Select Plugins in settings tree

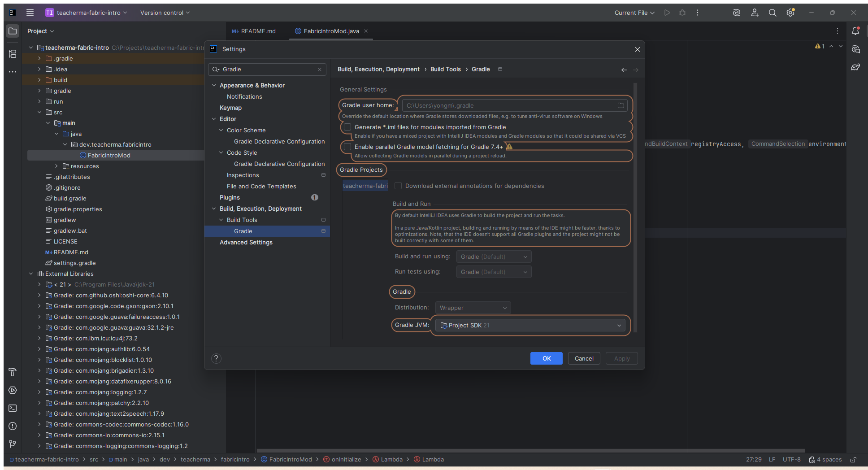click(230, 197)
